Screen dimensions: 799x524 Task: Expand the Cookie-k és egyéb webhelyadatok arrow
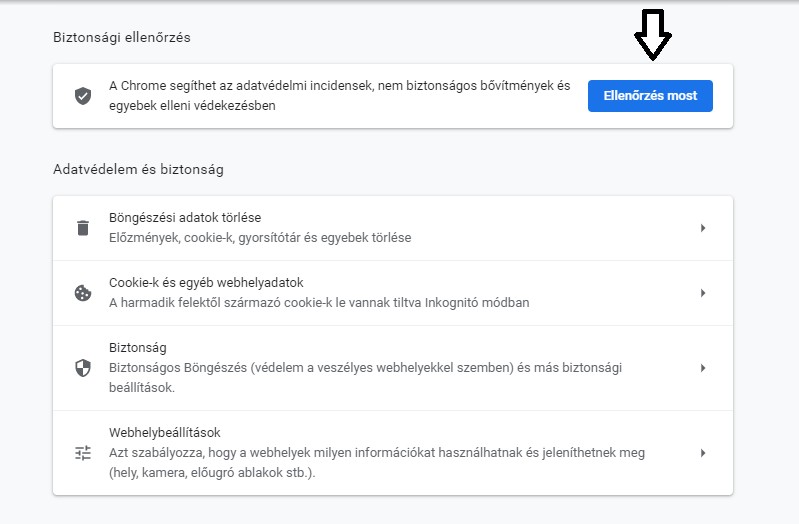pyautogui.click(x=703, y=293)
